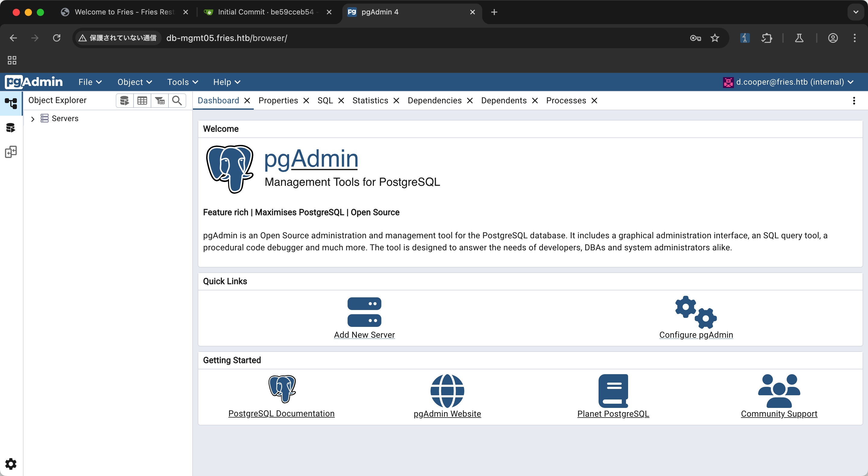The width and height of the screenshot is (868, 476).
Task: Open the Community Support link
Action: click(779, 414)
